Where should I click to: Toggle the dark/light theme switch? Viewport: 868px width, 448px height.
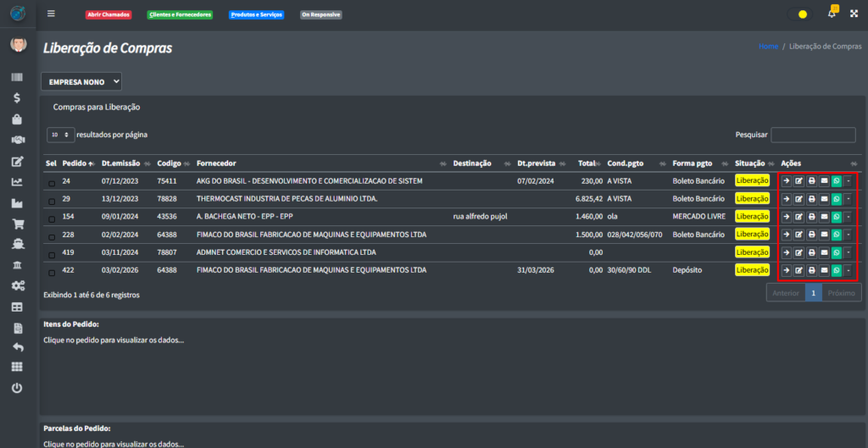[x=798, y=14]
